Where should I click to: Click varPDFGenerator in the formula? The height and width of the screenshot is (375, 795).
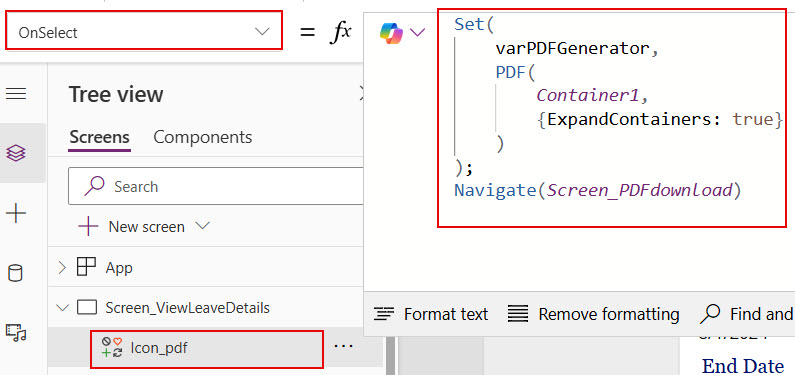[x=572, y=49]
